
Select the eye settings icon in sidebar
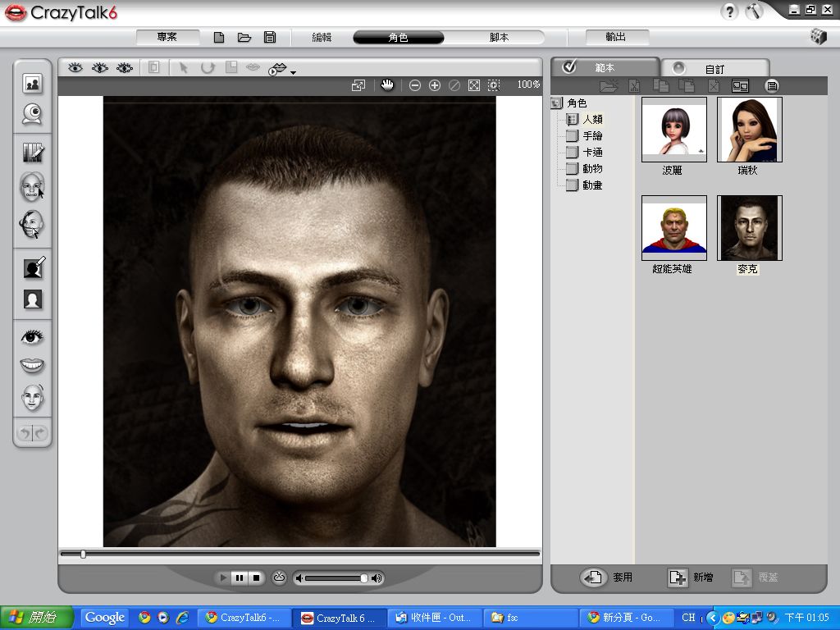33,336
